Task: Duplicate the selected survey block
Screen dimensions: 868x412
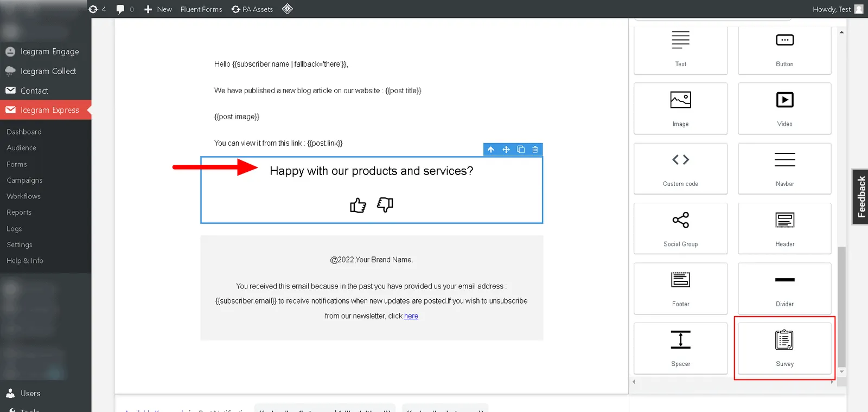Action: click(x=521, y=150)
